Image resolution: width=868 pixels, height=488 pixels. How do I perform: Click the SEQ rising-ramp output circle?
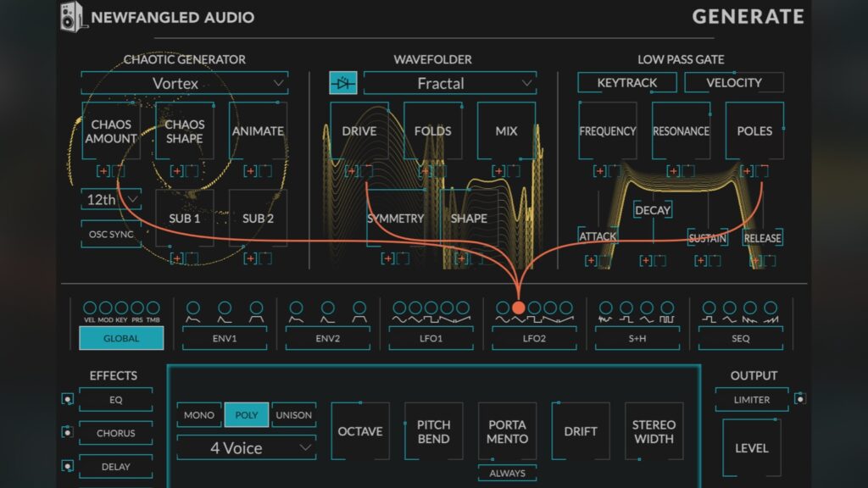[771, 308]
